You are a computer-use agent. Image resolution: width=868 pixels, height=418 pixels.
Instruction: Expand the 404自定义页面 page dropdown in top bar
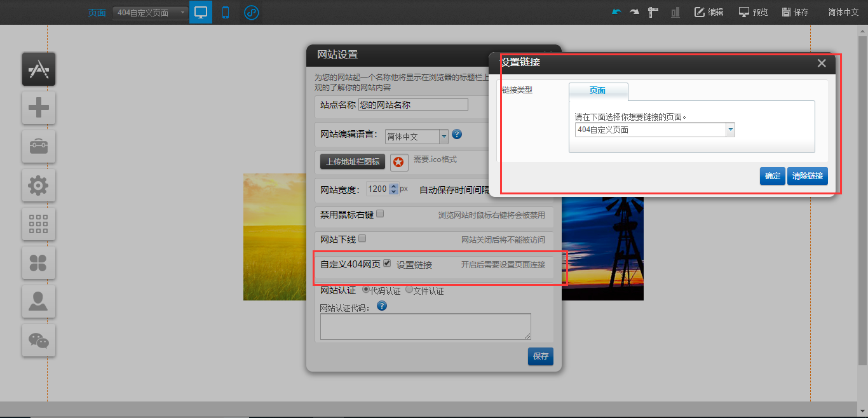coord(182,12)
